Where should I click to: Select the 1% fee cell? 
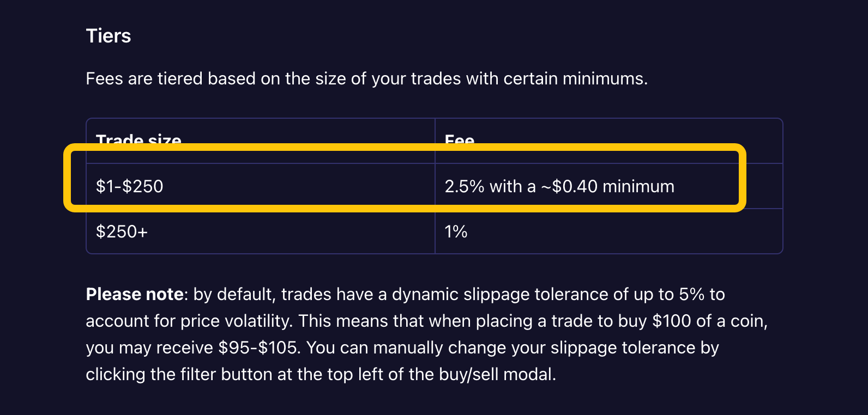tap(456, 232)
